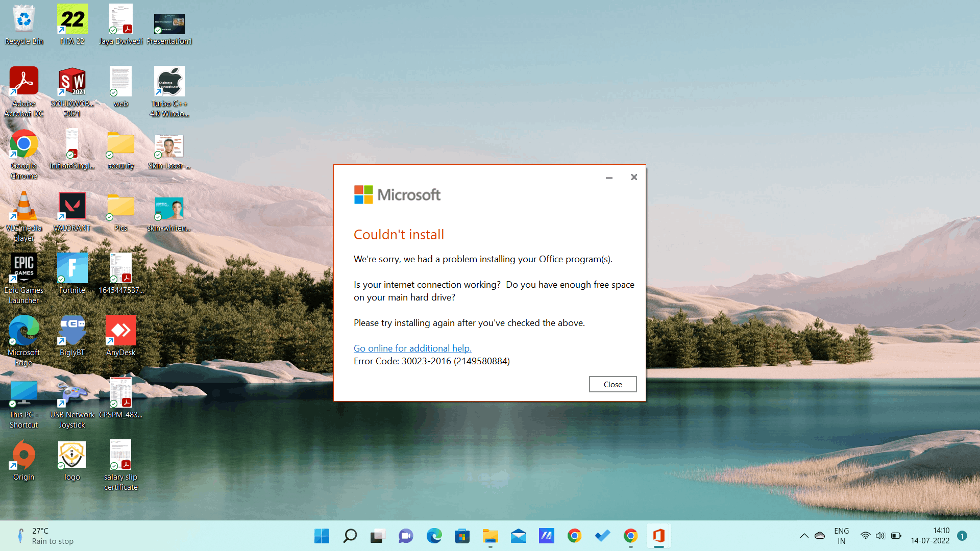
Task: Switch ENG IN input language
Action: click(841, 536)
